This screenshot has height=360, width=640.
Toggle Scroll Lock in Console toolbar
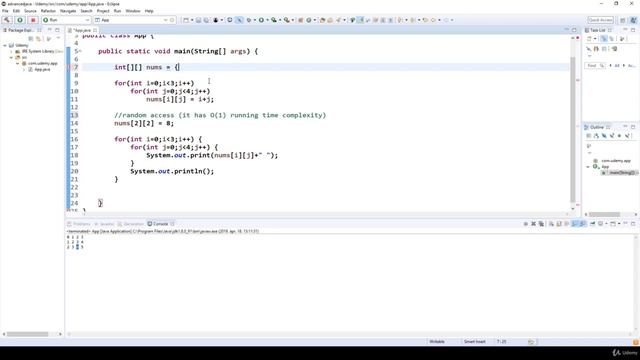point(559,224)
